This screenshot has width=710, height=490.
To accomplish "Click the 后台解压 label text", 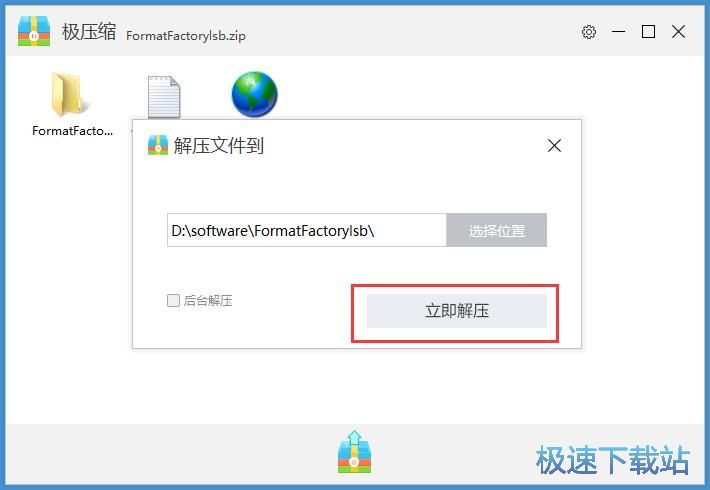I will pos(208,300).
